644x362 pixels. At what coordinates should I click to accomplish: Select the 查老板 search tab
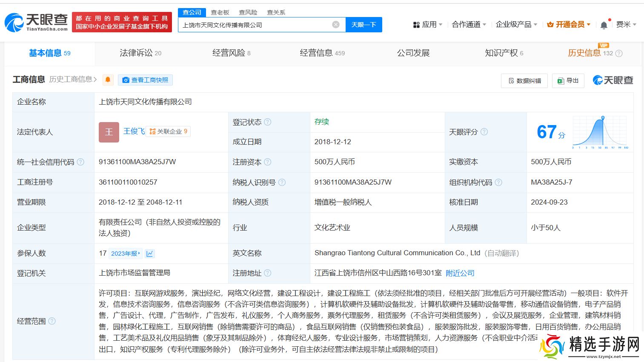[220, 12]
